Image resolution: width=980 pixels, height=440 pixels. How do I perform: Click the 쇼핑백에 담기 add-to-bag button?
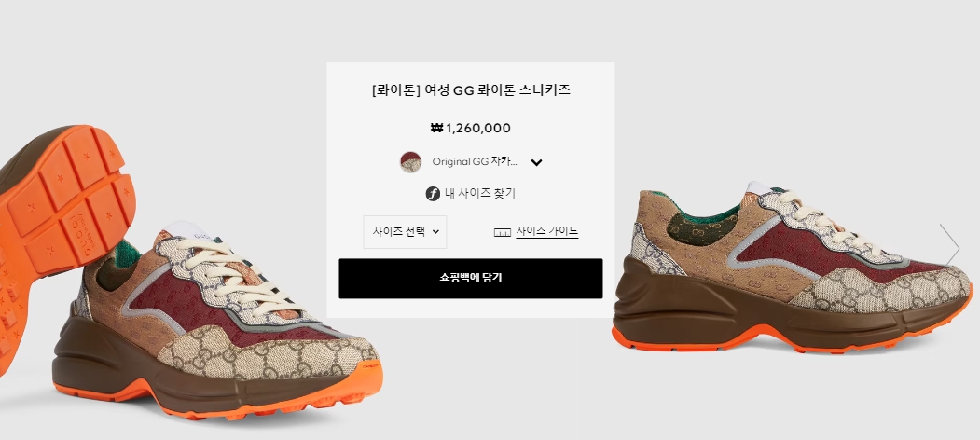point(471,278)
